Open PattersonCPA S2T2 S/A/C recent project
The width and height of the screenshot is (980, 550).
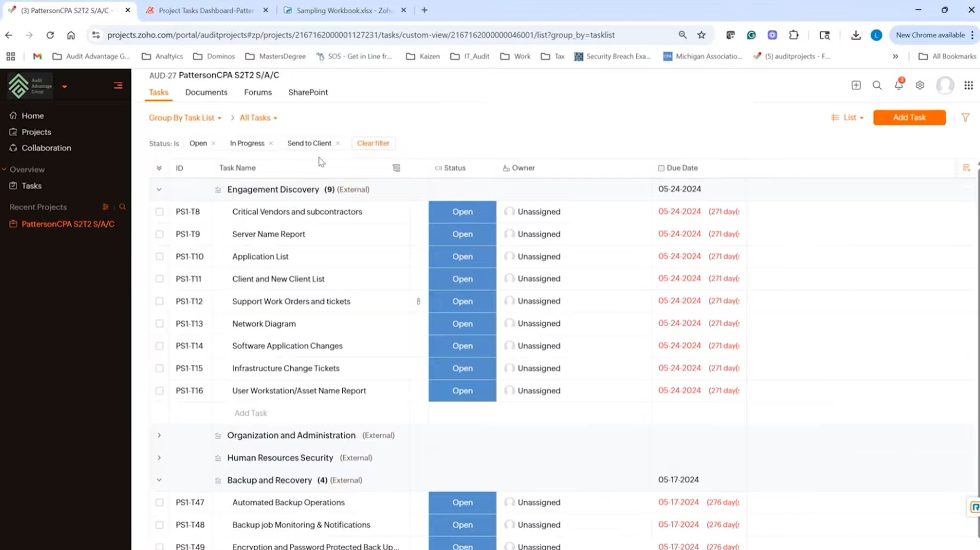[x=68, y=224]
